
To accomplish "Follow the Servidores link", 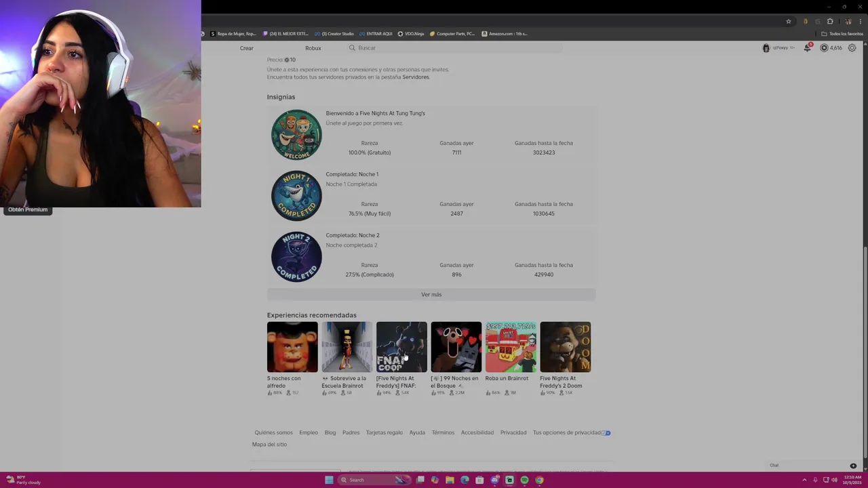I will point(416,77).
